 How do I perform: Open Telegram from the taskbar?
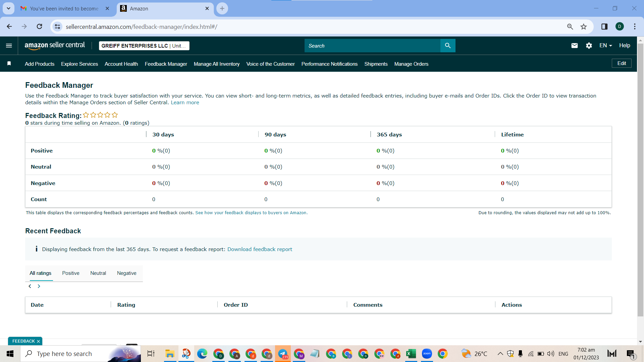click(283, 354)
